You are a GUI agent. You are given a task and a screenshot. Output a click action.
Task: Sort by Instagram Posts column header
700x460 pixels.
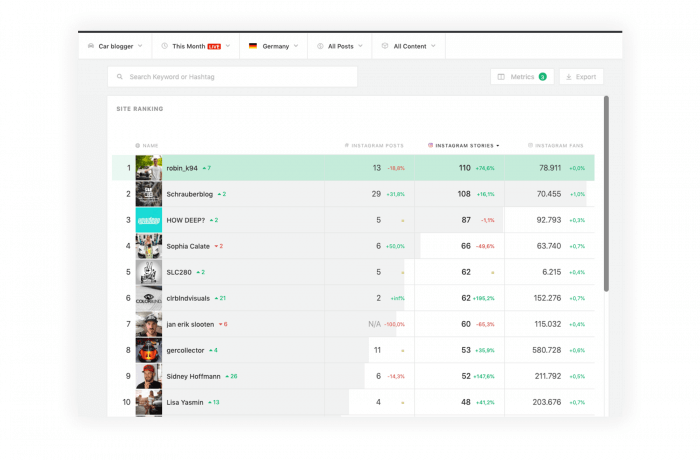[374, 146]
